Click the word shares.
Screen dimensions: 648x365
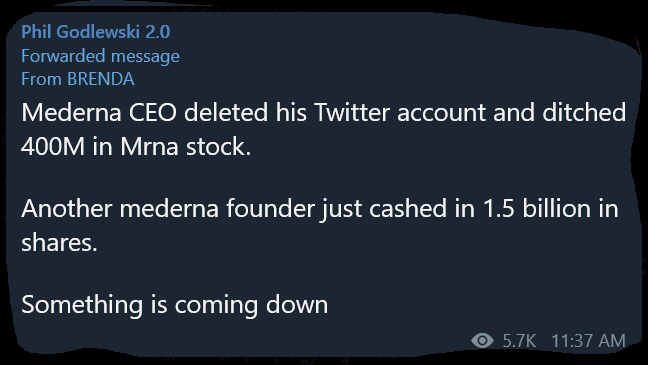[59, 243]
